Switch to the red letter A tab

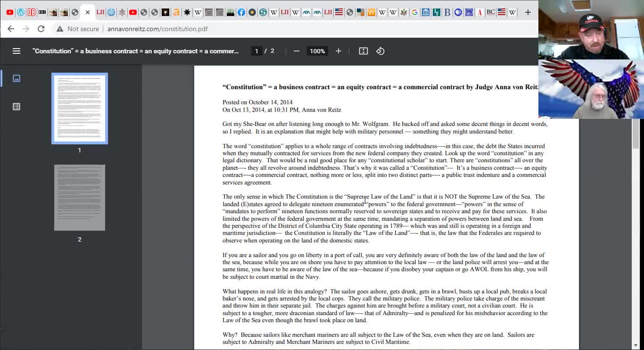[x=480, y=12]
